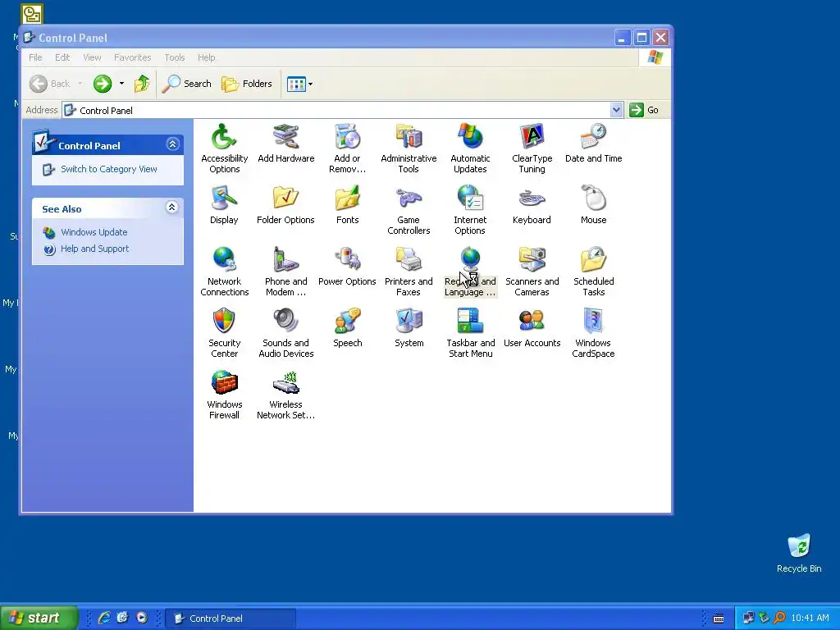Open Keyboard settings icon
This screenshot has height=630, width=840.
coord(532,204)
